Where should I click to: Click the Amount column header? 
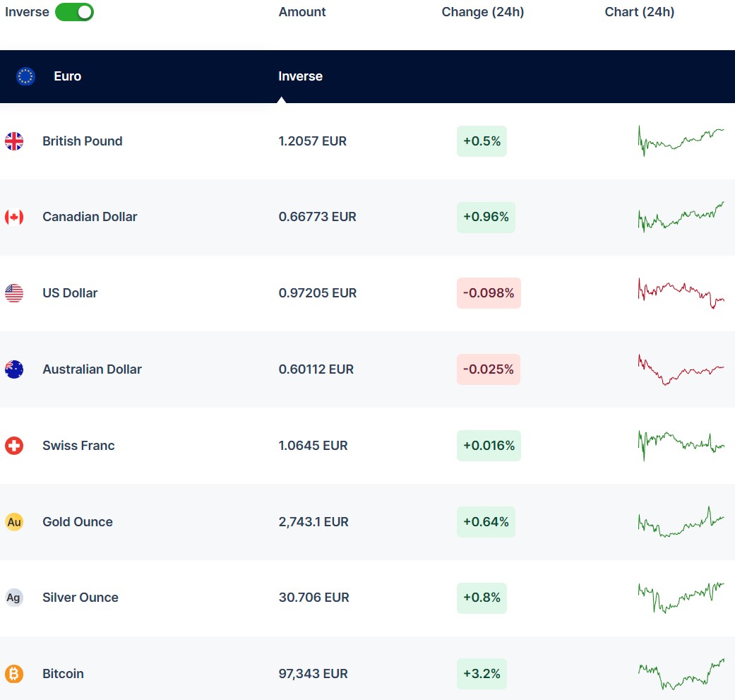[x=302, y=12]
